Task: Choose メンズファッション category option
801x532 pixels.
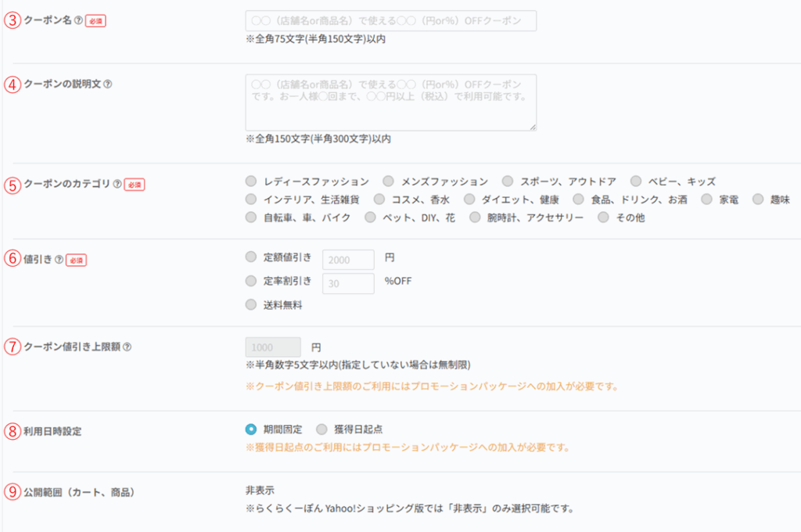Action: [x=388, y=182]
